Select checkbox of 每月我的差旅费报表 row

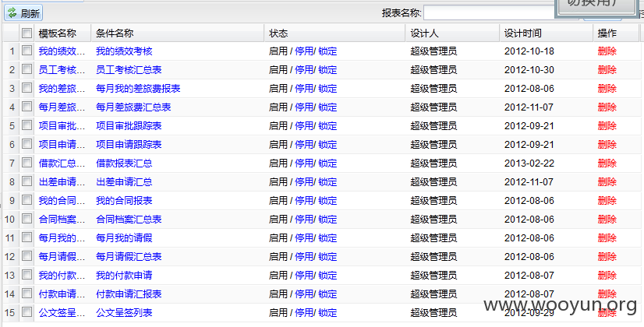coord(27,88)
